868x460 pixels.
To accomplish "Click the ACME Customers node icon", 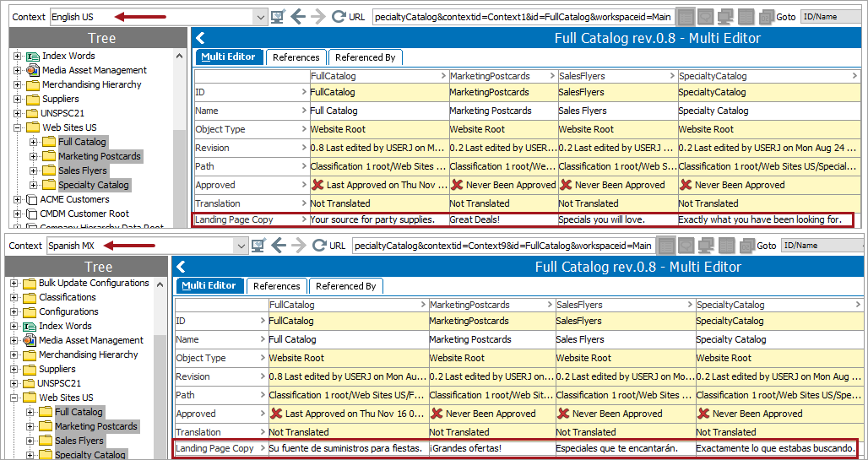I will [32, 199].
